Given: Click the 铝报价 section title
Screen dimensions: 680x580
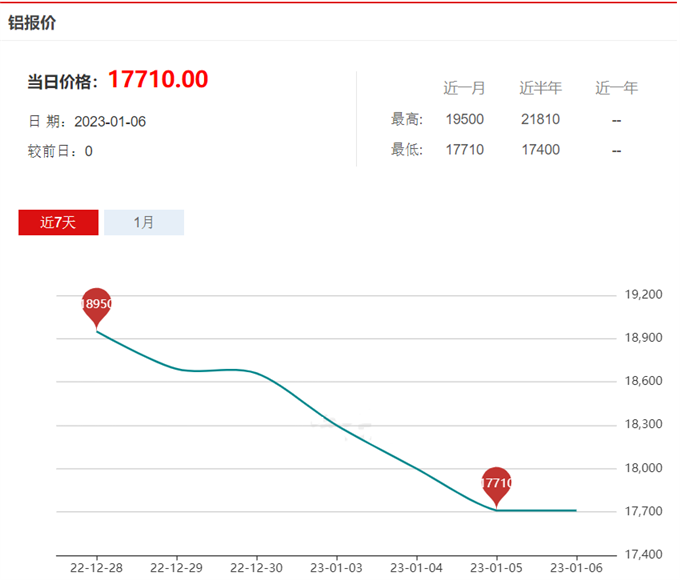Looking at the screenshot, I should click(x=32, y=23).
